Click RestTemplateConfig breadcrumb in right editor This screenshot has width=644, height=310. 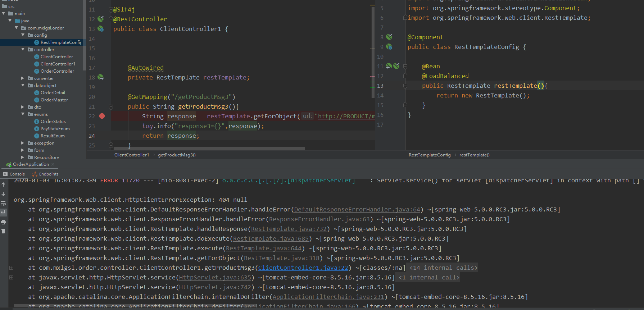430,155
